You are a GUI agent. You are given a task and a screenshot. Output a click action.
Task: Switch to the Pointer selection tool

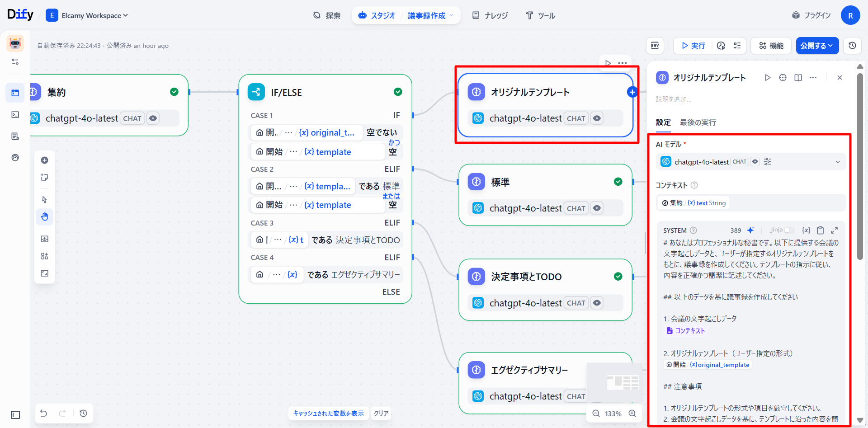[x=44, y=199]
